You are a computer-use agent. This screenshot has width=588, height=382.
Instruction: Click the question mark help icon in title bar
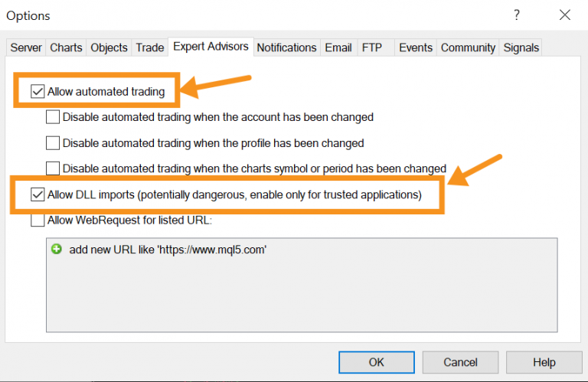point(517,15)
